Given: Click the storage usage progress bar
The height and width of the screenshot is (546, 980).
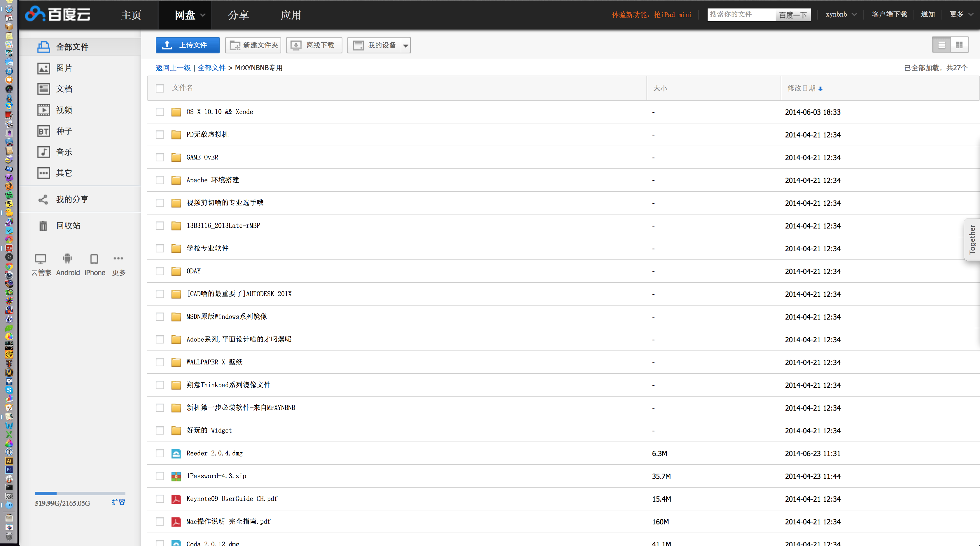Looking at the screenshot, I should [80, 493].
